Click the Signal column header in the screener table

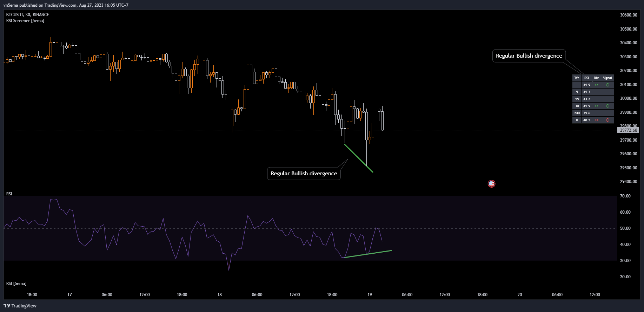608,78
